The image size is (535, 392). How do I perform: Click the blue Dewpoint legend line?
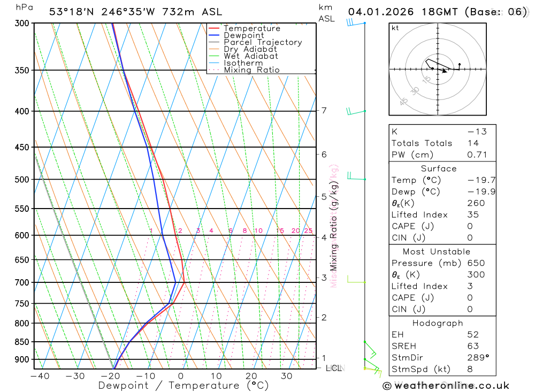pos(213,35)
